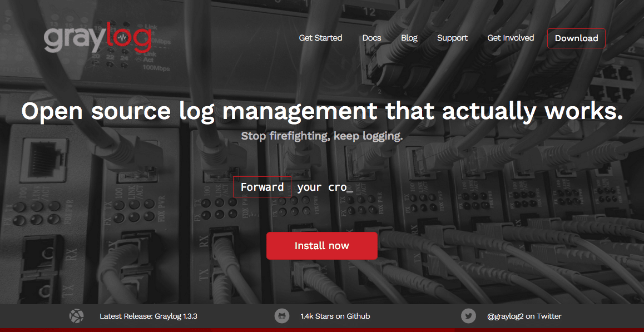The height and width of the screenshot is (332, 644).
Task: Select Support in the top navigation
Action: [x=452, y=38]
